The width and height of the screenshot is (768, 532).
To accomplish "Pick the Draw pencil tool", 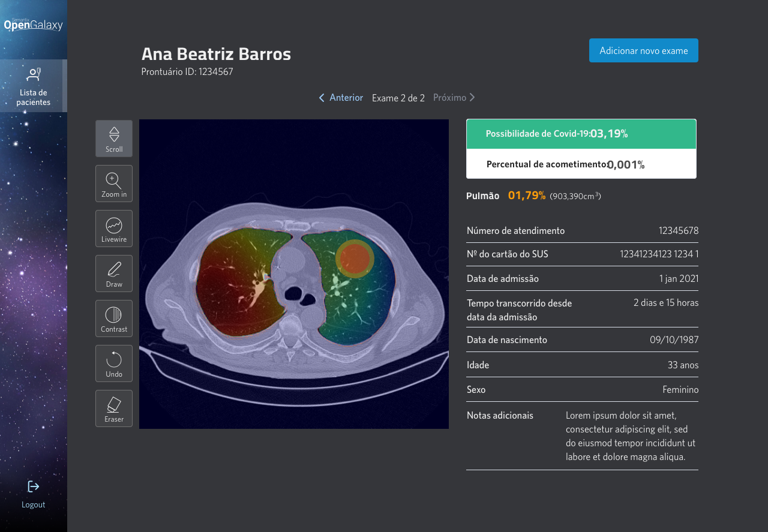I will [114, 273].
